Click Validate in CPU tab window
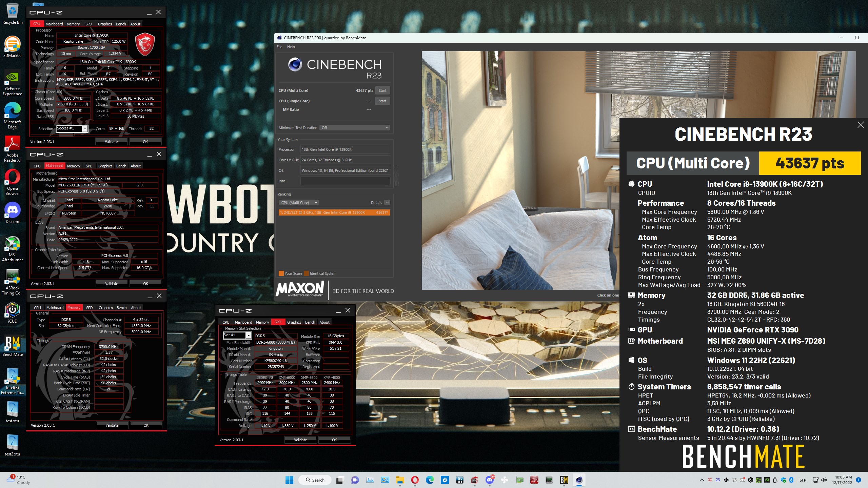868x488 pixels. point(111,142)
